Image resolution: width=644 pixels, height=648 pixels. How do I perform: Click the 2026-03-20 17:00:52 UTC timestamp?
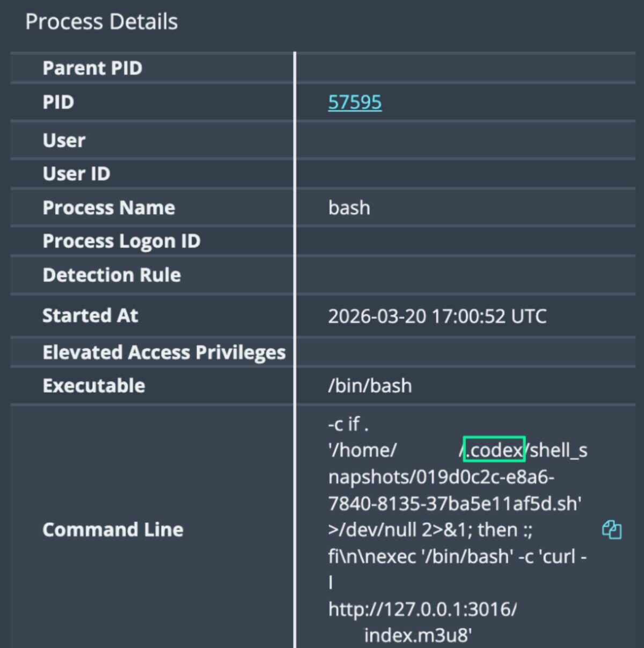[x=437, y=316]
